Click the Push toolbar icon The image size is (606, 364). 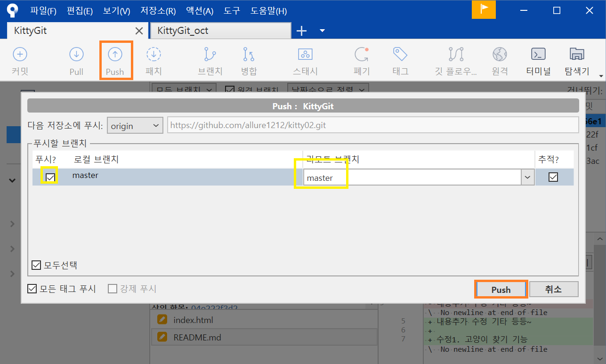click(115, 61)
